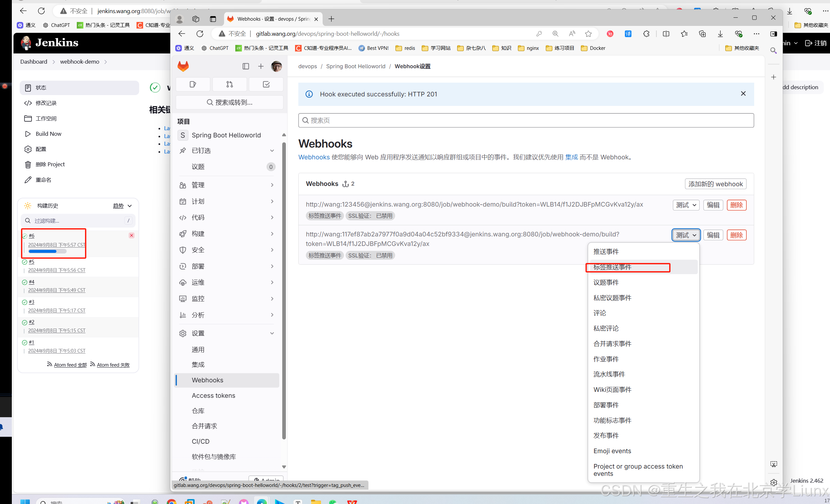Click the favorite star icon in GitLab address bar
Viewport: 830px width, 504px height.
pos(588,34)
